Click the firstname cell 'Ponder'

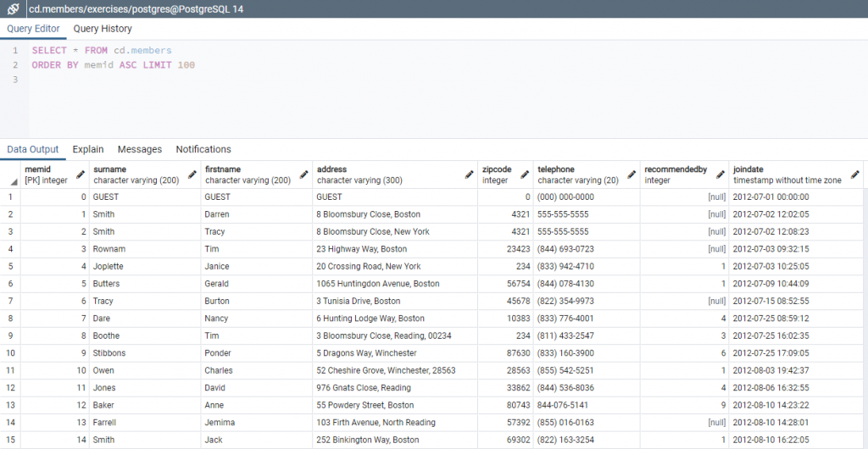tap(257, 353)
